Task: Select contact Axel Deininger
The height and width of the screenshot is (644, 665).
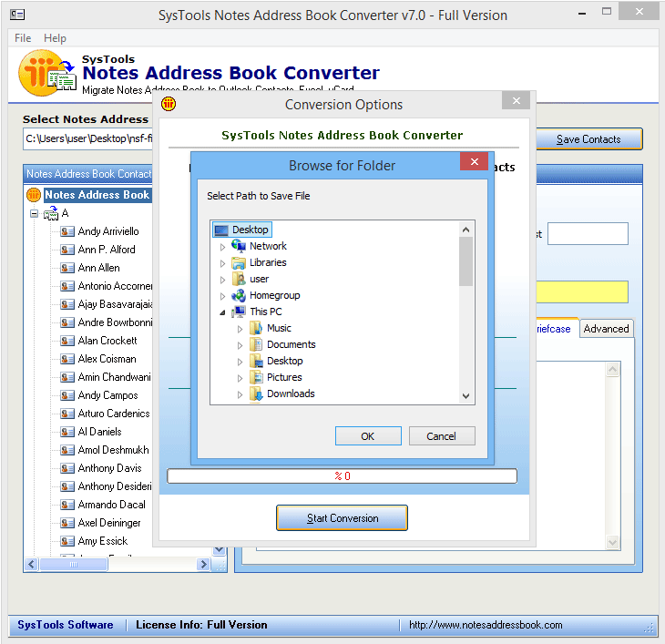Action: 109,523
